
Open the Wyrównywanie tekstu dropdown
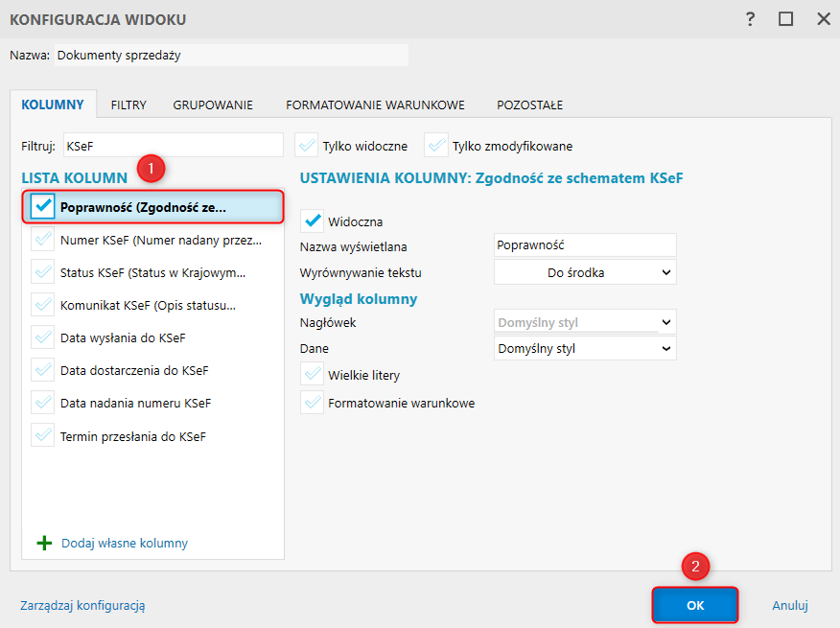click(585, 272)
